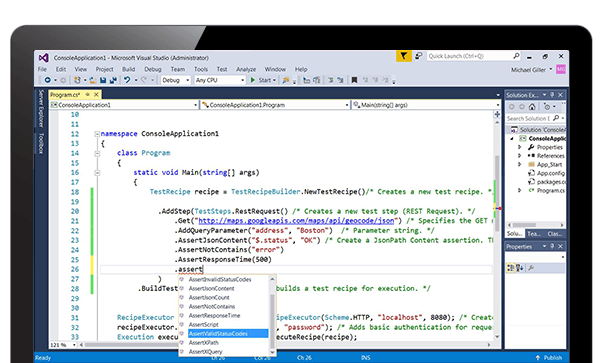This screenshot has width=600, height=363.
Task: Toggle auto-hide pin on Solution Explorer
Action: coord(552,94)
